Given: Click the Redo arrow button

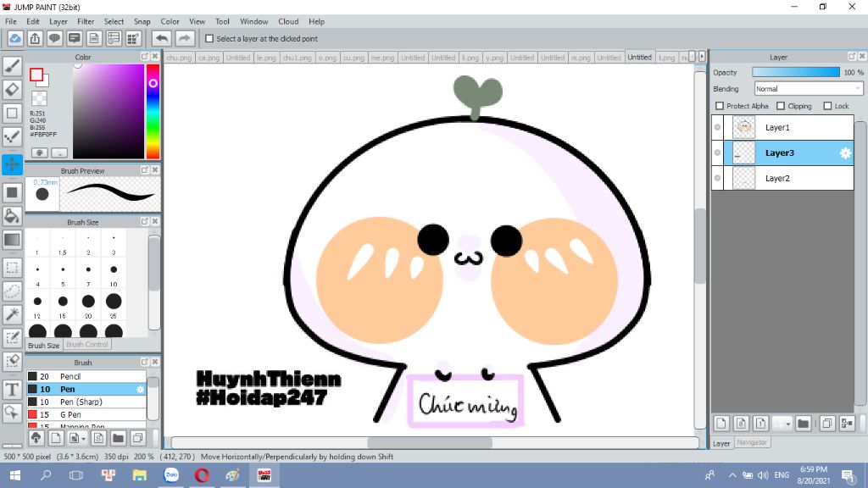Looking at the screenshot, I should tap(184, 39).
